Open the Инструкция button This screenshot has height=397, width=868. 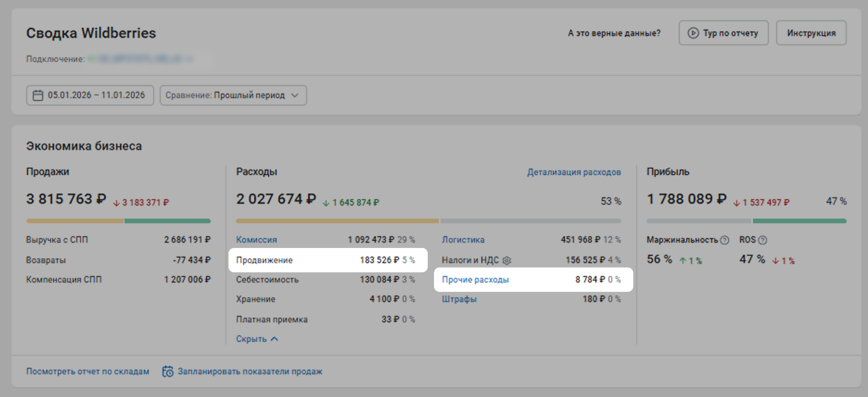[811, 33]
